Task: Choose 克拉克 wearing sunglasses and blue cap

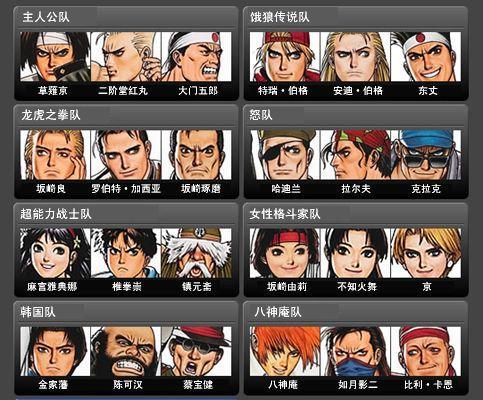Action: click(x=426, y=155)
